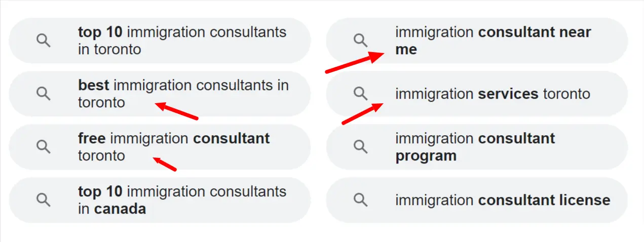
Task: Choose "immigration consultant near me" related search
Action: tap(493, 41)
